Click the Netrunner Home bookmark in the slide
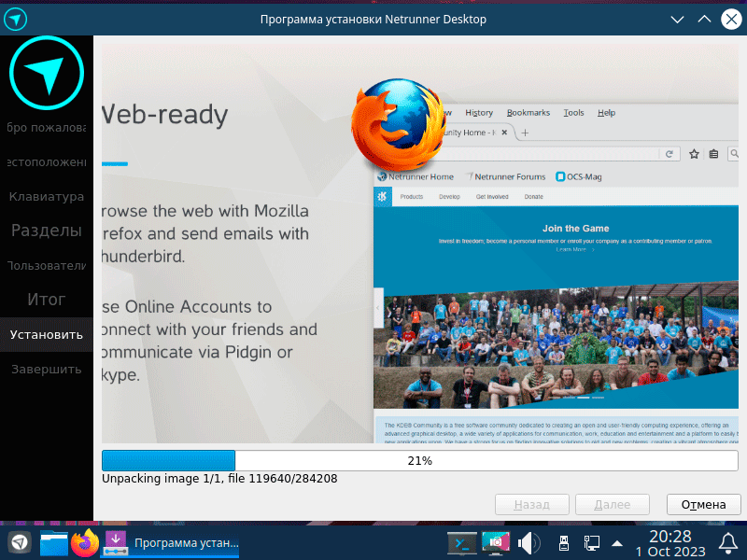The height and width of the screenshot is (560, 747). click(x=416, y=177)
